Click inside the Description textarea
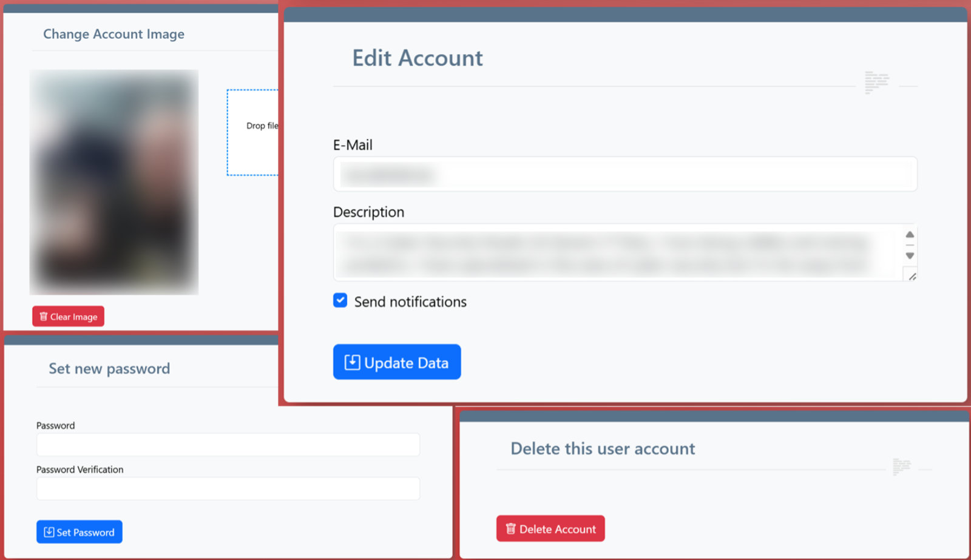Image resolution: width=971 pixels, height=560 pixels. point(607,252)
